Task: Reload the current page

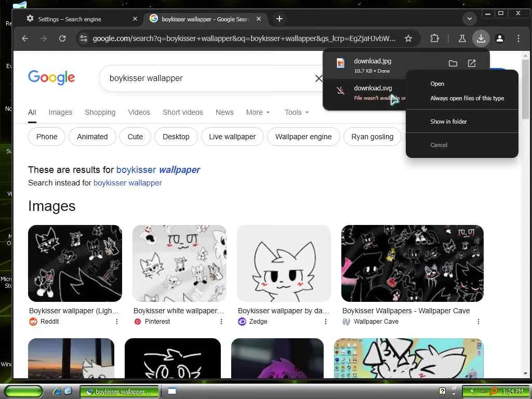Action: click(62, 38)
